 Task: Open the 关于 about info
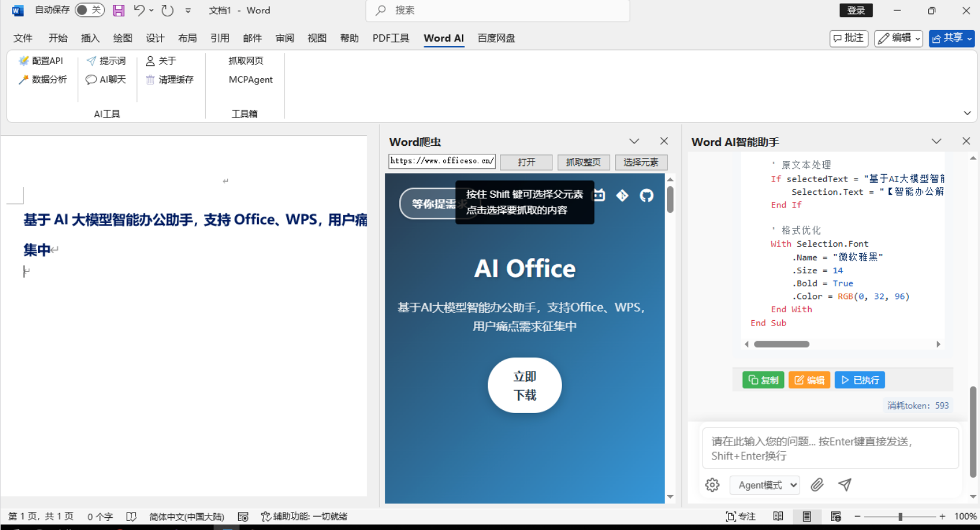pyautogui.click(x=161, y=61)
